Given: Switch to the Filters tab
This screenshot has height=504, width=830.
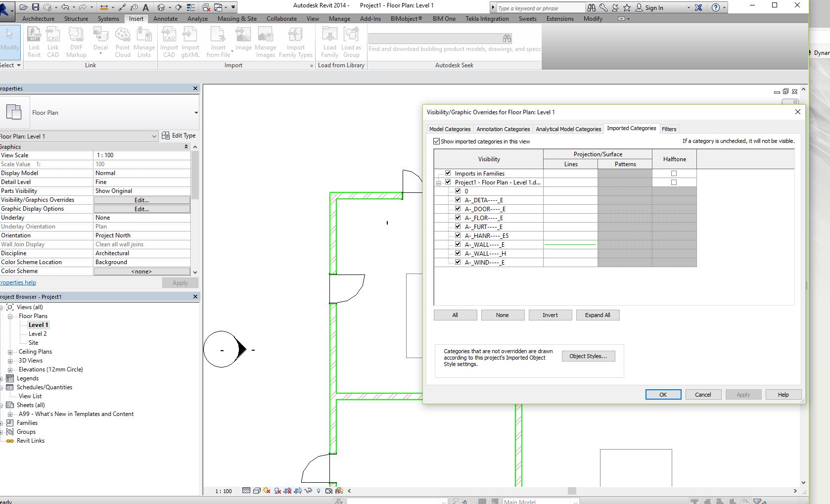Looking at the screenshot, I should pyautogui.click(x=669, y=129).
